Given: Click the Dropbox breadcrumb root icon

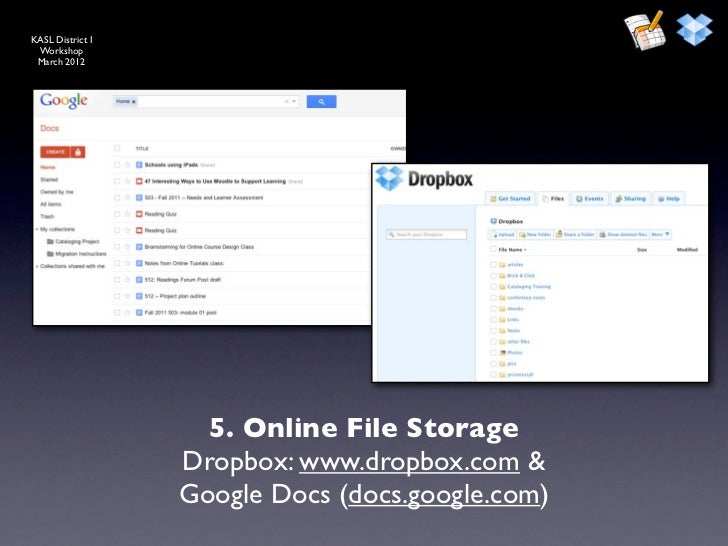Looking at the screenshot, I should coord(494,221).
